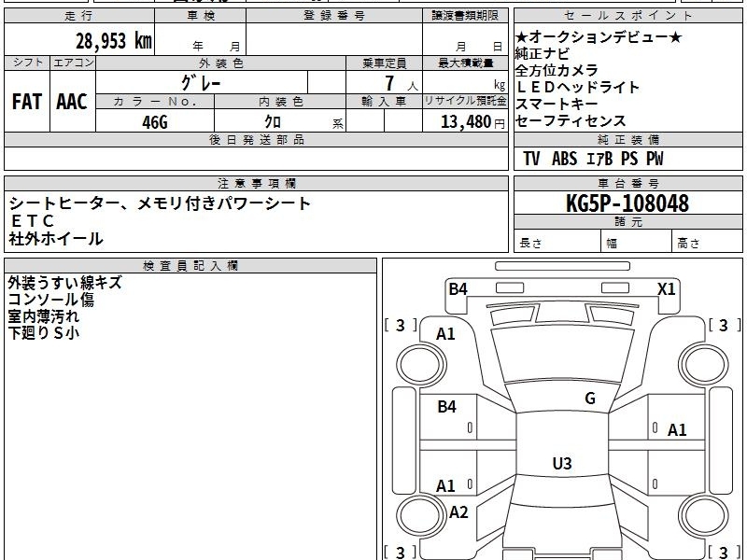
Task: Click the seating capacity 7 人
Action: tap(402, 83)
